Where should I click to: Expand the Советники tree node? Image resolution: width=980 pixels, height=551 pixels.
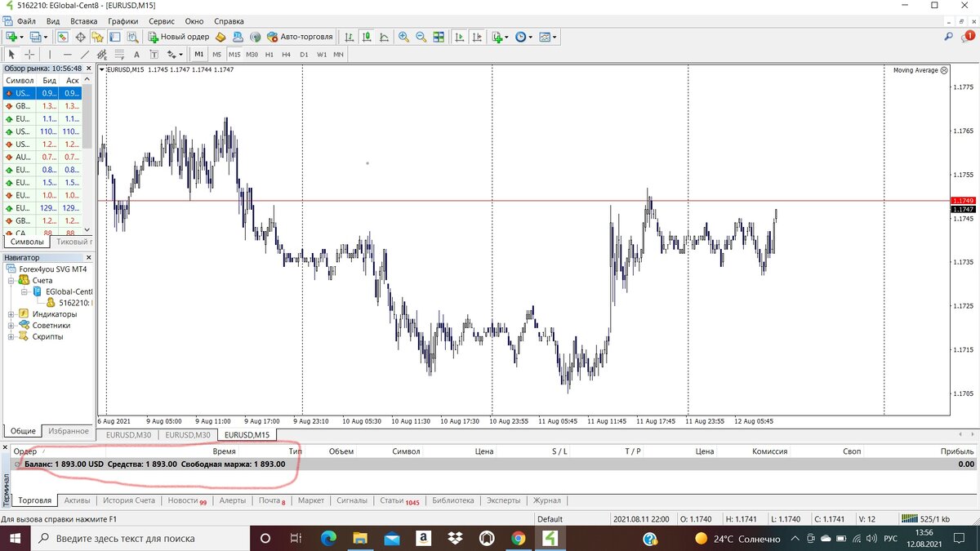click(x=11, y=325)
